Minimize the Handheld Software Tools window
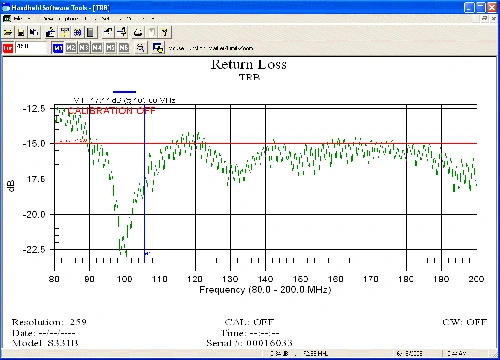 click(x=470, y=7)
